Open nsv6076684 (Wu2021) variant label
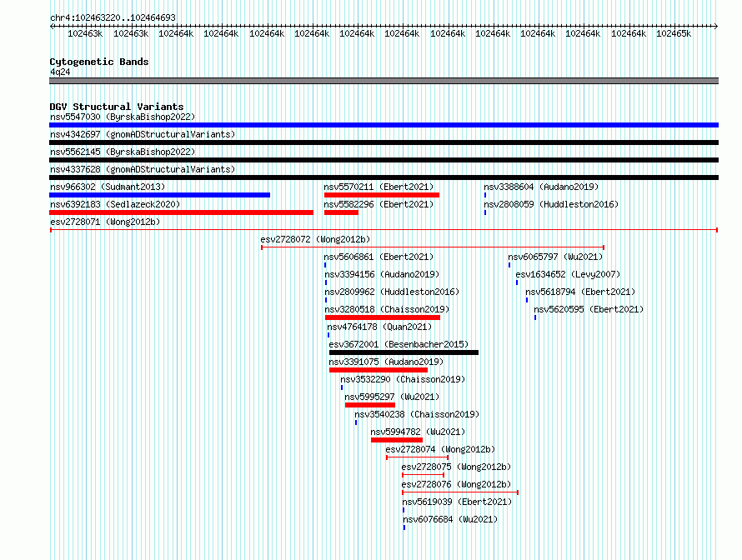The image size is (742, 560). (450, 519)
